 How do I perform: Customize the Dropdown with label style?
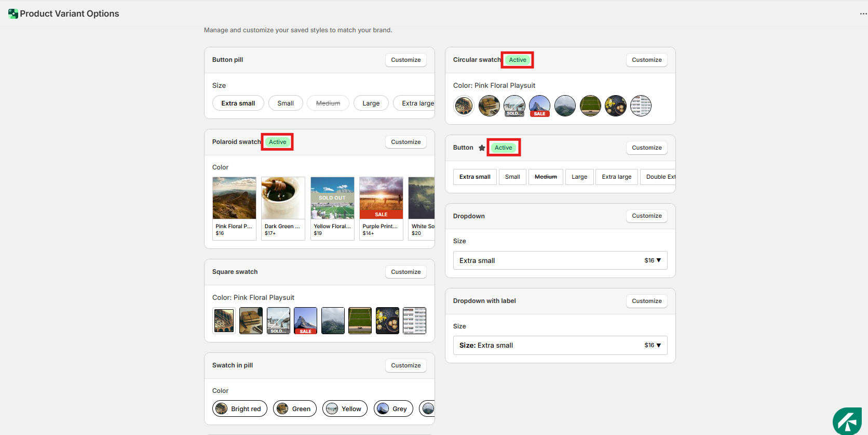(x=646, y=301)
